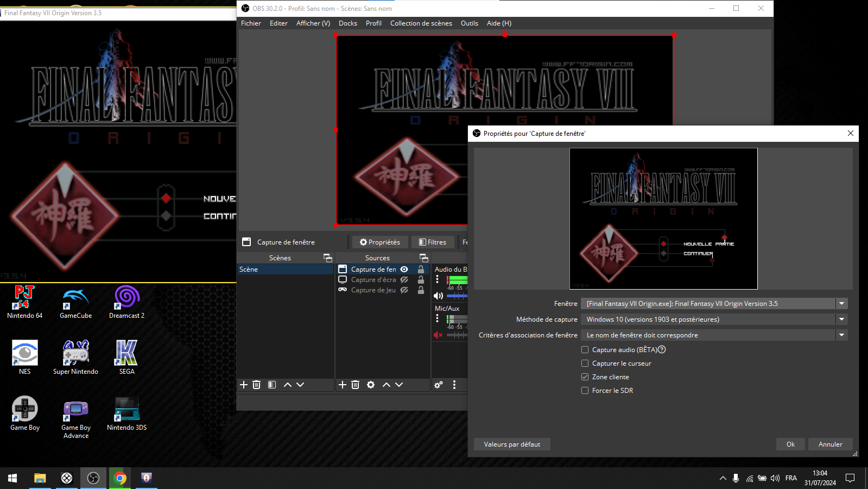Move the selected source down
The width and height of the screenshot is (868, 489).
399,385
